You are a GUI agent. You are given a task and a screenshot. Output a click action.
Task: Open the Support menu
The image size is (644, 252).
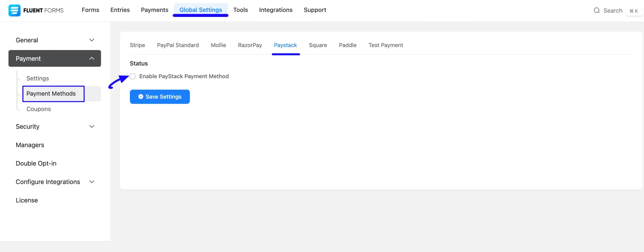tap(315, 10)
